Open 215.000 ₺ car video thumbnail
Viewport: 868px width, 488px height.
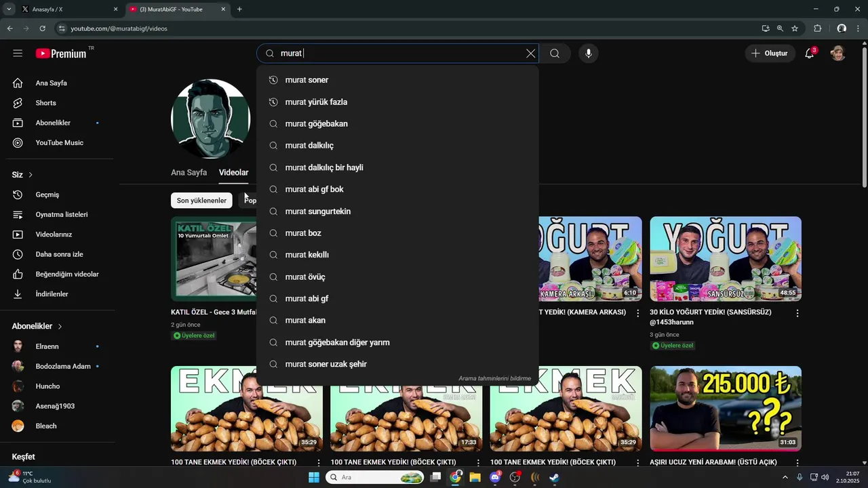[726, 409]
